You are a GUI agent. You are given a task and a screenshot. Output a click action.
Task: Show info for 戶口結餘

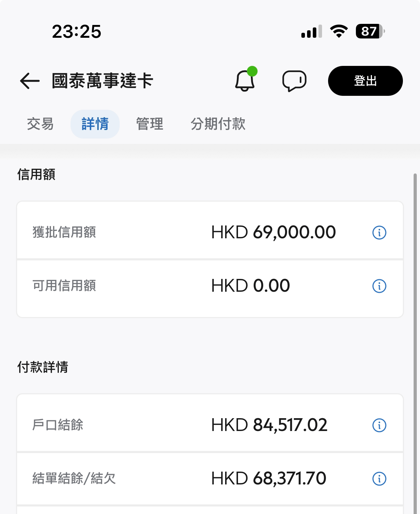pyautogui.click(x=379, y=425)
